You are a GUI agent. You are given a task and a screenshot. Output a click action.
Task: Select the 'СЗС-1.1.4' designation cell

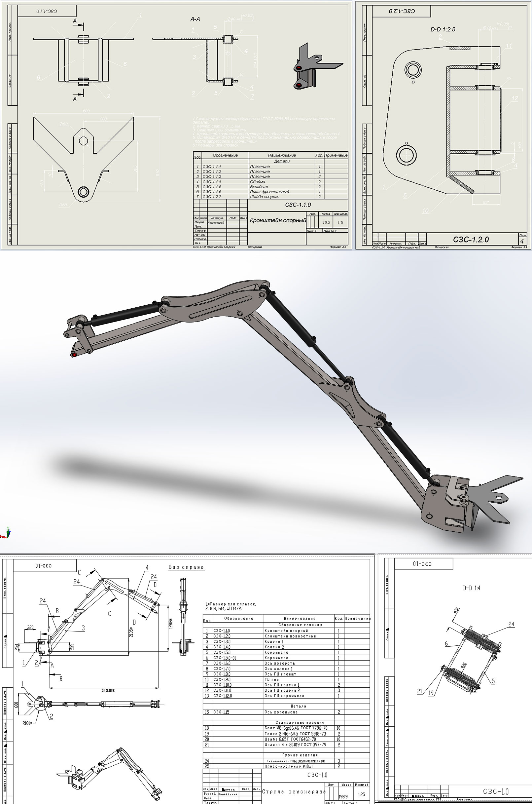(x=226, y=182)
